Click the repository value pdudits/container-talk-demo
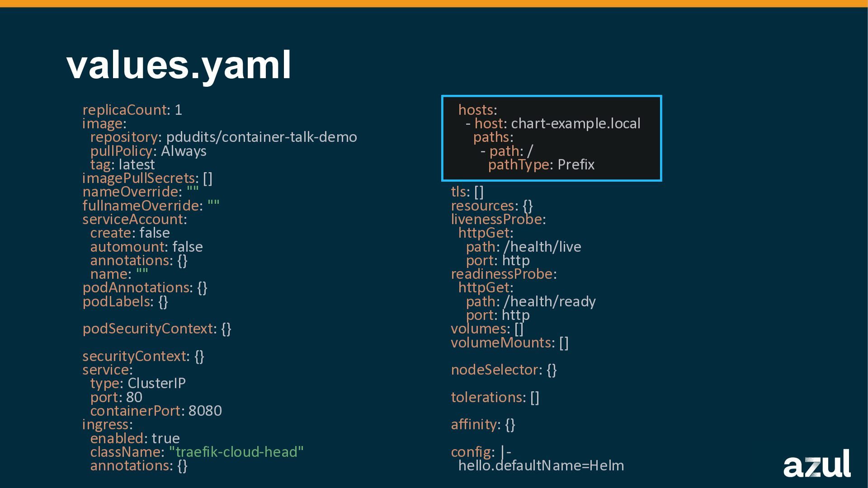The image size is (868, 488). point(261,137)
